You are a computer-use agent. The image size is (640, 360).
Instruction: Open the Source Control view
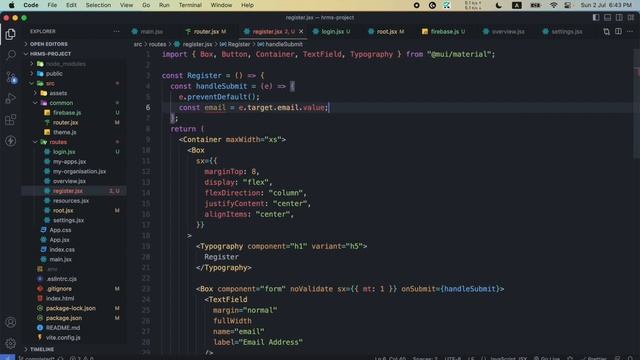click(11, 77)
